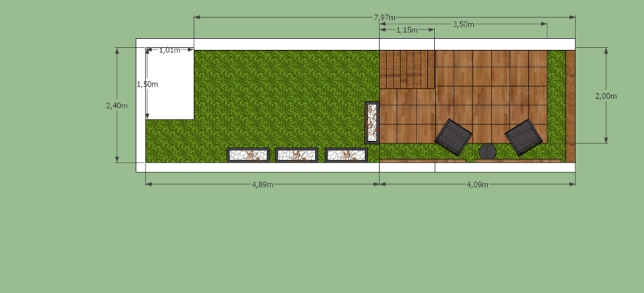Click the 7,97m overall length dimension label
Screen dimensions: 644x293
coord(384,17)
